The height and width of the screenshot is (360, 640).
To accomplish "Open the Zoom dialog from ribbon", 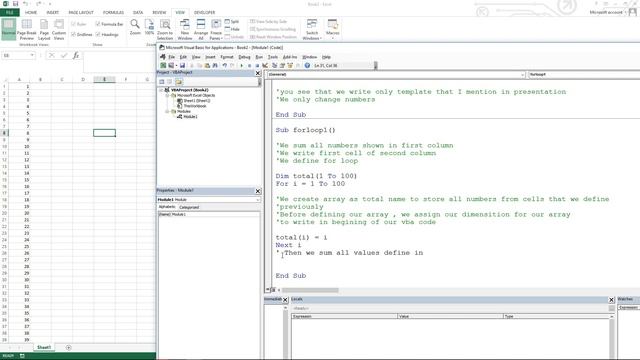I will point(135,27).
